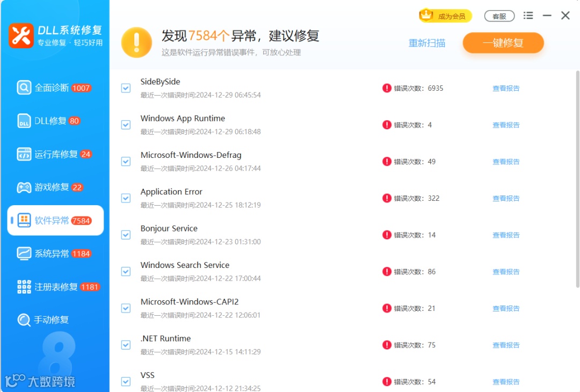View report for Windows App Runtime
Screen dimensions: 580x392
tap(506, 125)
